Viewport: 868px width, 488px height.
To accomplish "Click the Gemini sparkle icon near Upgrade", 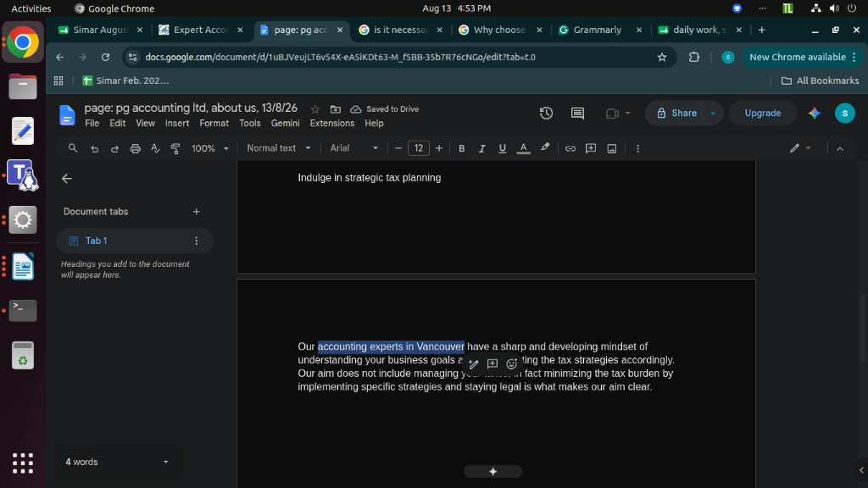I will [x=815, y=113].
